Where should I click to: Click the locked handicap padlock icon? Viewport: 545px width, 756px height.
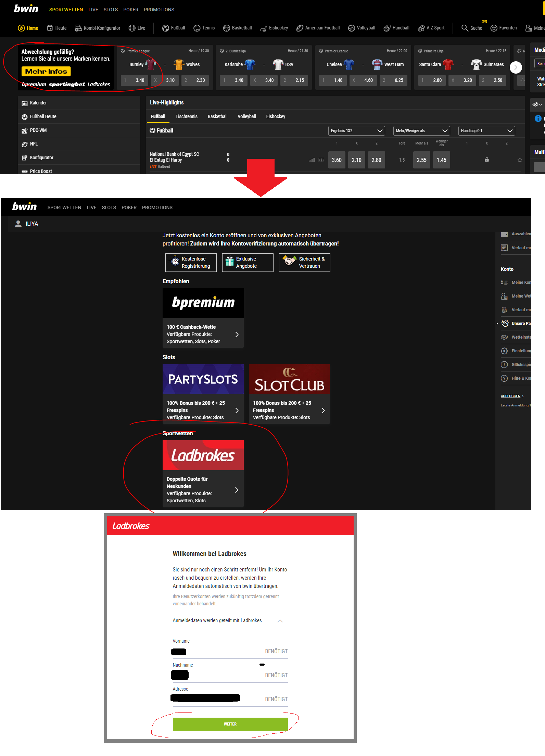pyautogui.click(x=487, y=160)
